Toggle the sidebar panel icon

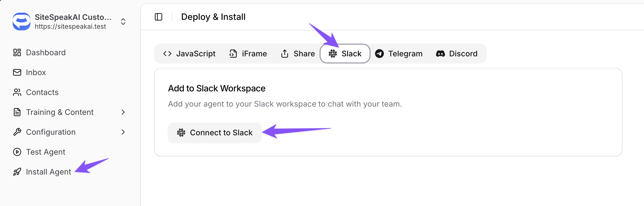[159, 17]
